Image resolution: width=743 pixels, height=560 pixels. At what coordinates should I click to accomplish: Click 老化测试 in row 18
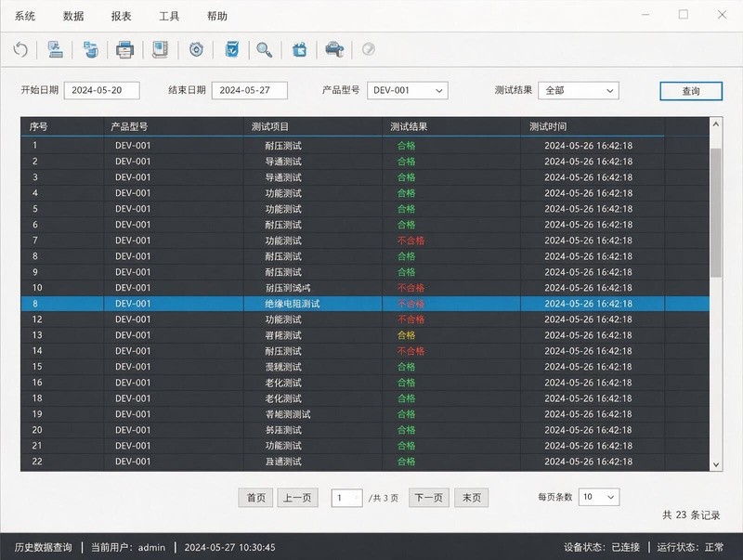(283, 398)
